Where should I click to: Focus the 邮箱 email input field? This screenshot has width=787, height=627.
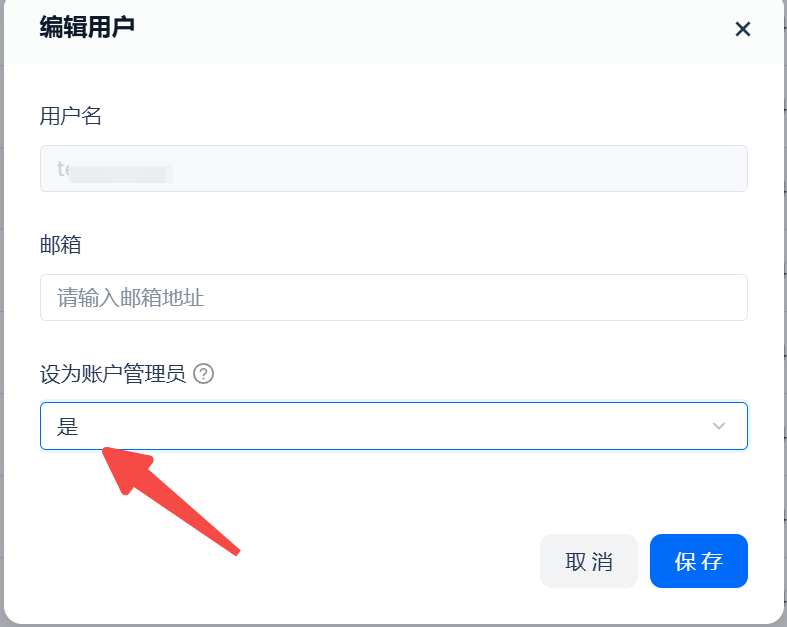tap(393, 298)
